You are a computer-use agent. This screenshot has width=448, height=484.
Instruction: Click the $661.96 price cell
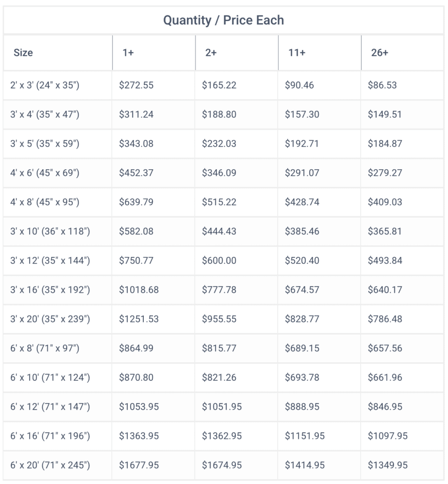pos(385,377)
